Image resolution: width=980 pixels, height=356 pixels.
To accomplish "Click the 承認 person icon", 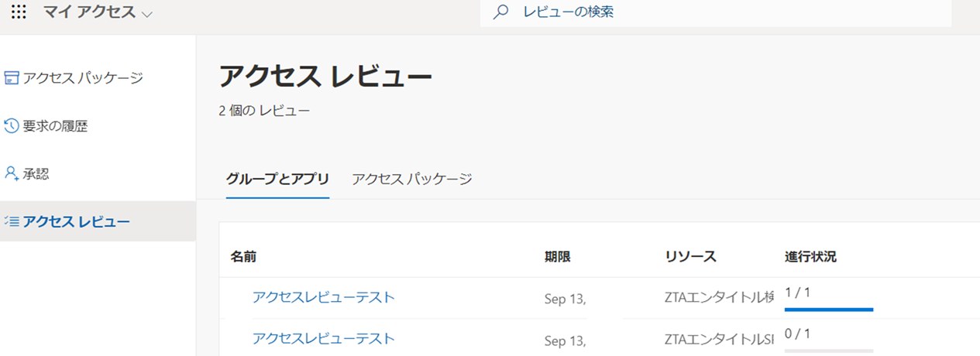I will point(12,173).
